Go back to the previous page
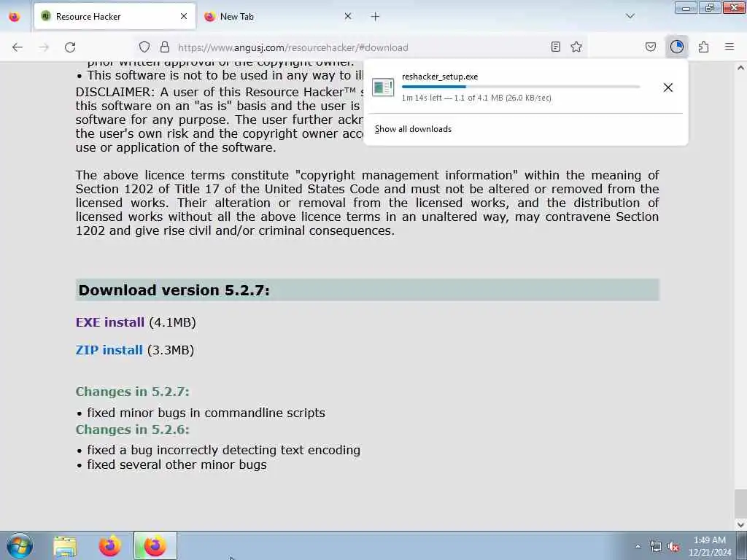Viewport: 747px width, 560px height. pos(18,47)
